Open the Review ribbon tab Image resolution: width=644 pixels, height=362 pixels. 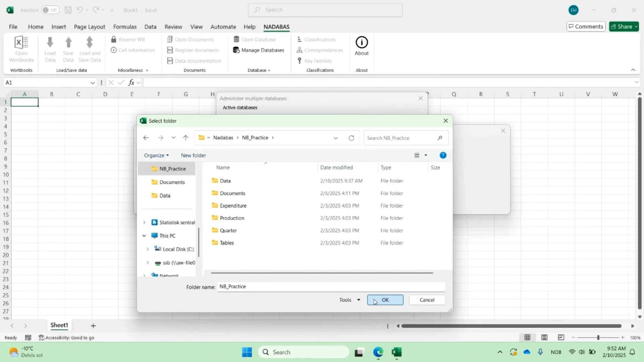pyautogui.click(x=173, y=27)
